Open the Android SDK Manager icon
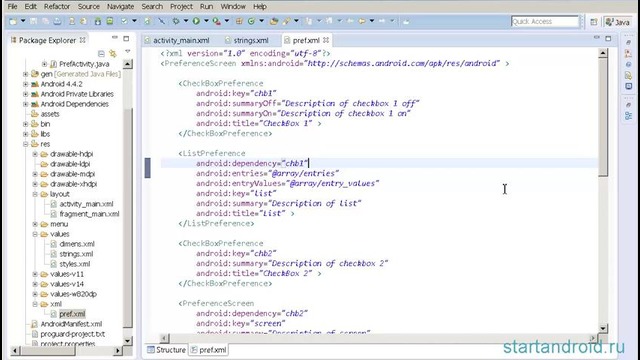 [x=98, y=21]
